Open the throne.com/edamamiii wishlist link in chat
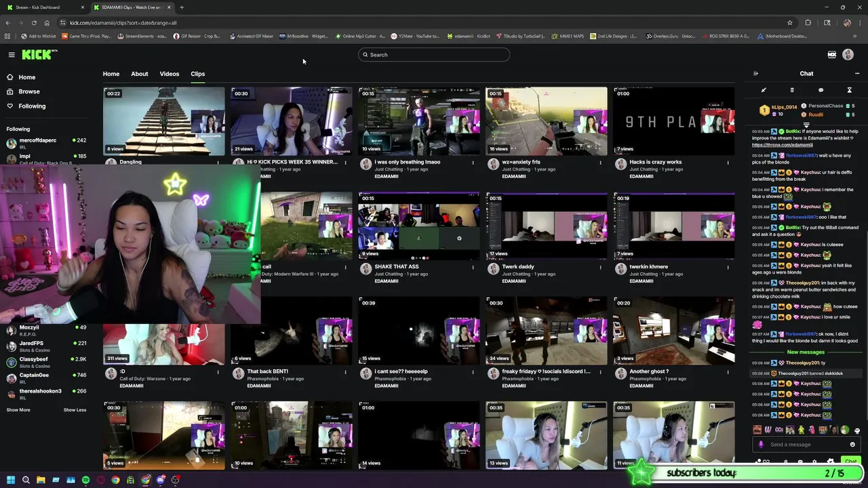 coord(782,145)
